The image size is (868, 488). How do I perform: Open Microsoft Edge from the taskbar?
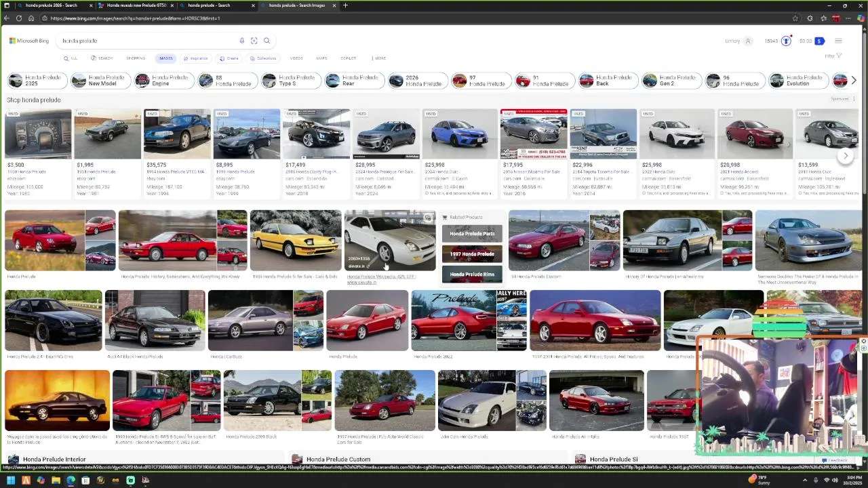pyautogui.click(x=71, y=481)
